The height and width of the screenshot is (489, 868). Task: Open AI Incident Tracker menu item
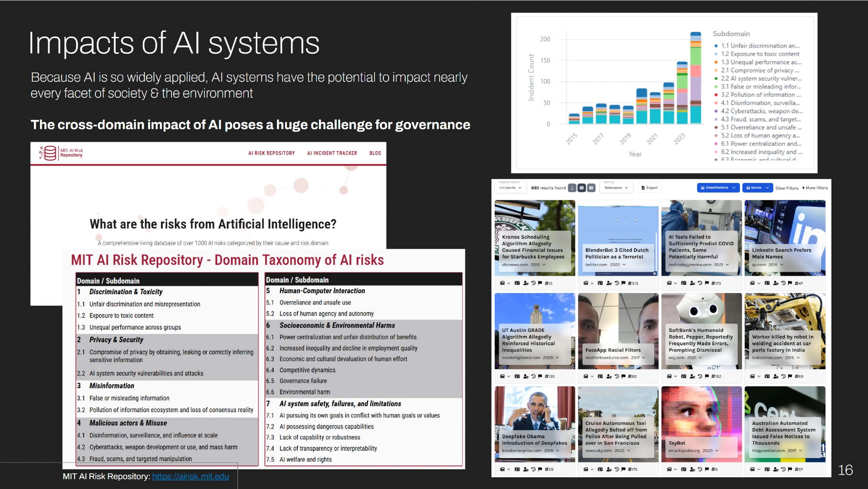[332, 153]
